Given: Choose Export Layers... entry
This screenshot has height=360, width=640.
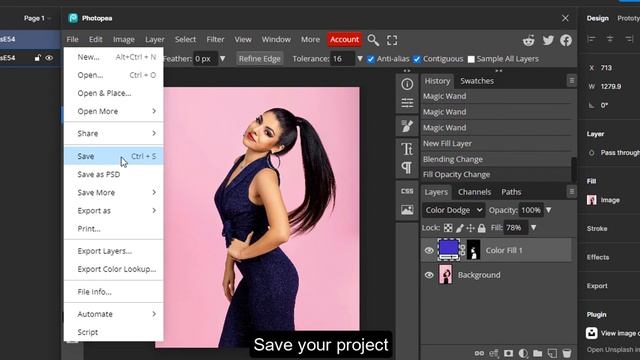Looking at the screenshot, I should [x=114, y=251].
